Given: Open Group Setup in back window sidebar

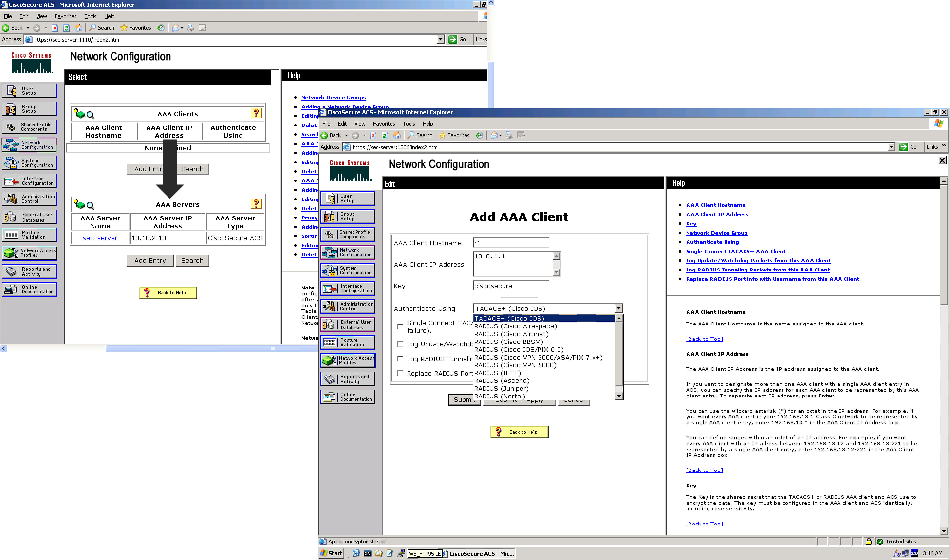Looking at the screenshot, I should [29, 109].
